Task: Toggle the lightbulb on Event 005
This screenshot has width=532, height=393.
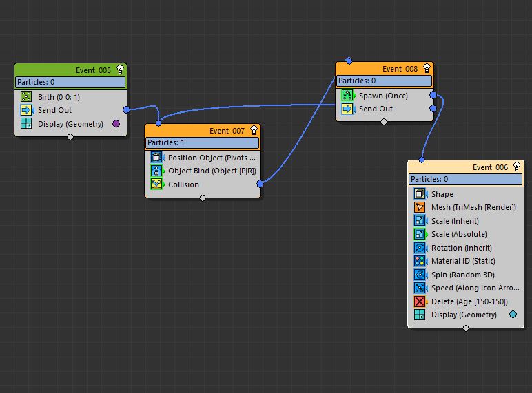Action: (x=121, y=70)
